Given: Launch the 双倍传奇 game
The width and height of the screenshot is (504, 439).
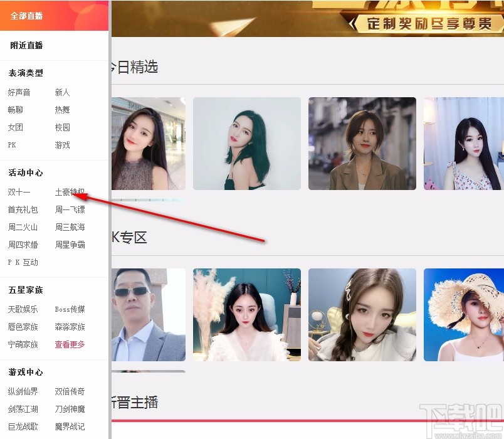Looking at the screenshot, I should click(70, 391).
